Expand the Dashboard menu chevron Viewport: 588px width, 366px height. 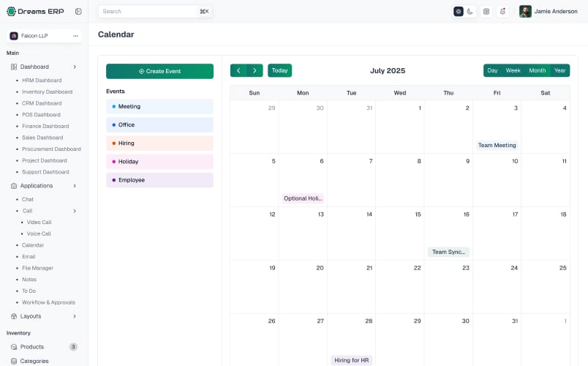(75, 67)
